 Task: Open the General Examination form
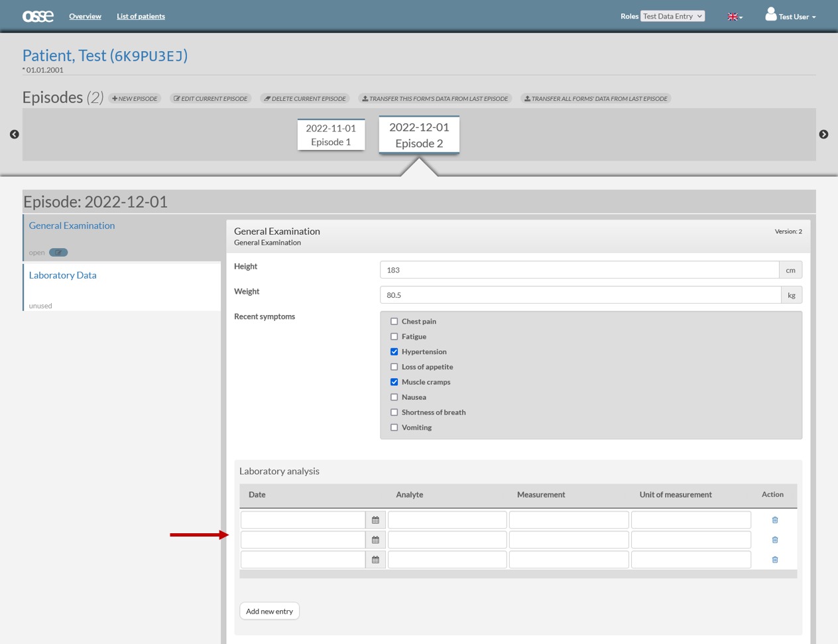(x=72, y=225)
